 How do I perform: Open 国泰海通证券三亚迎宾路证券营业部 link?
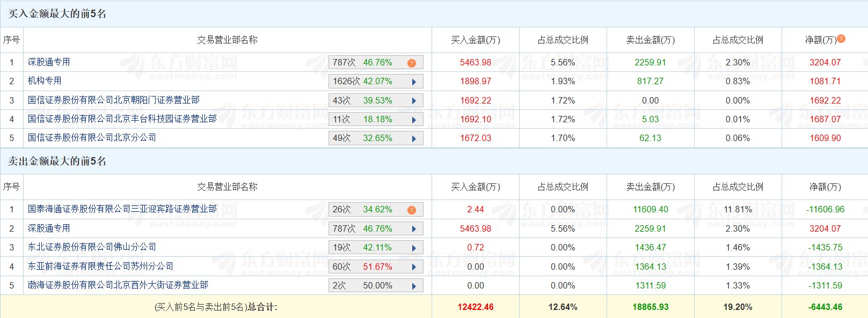(122, 209)
